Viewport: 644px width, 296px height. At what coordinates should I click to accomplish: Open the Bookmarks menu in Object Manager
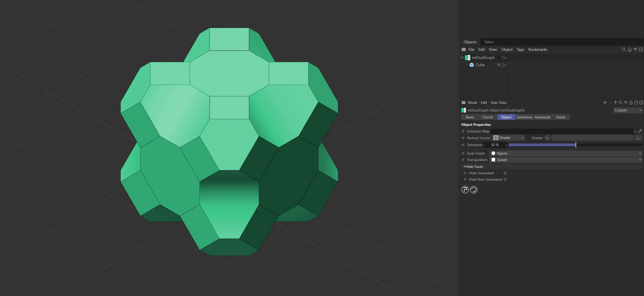538,49
